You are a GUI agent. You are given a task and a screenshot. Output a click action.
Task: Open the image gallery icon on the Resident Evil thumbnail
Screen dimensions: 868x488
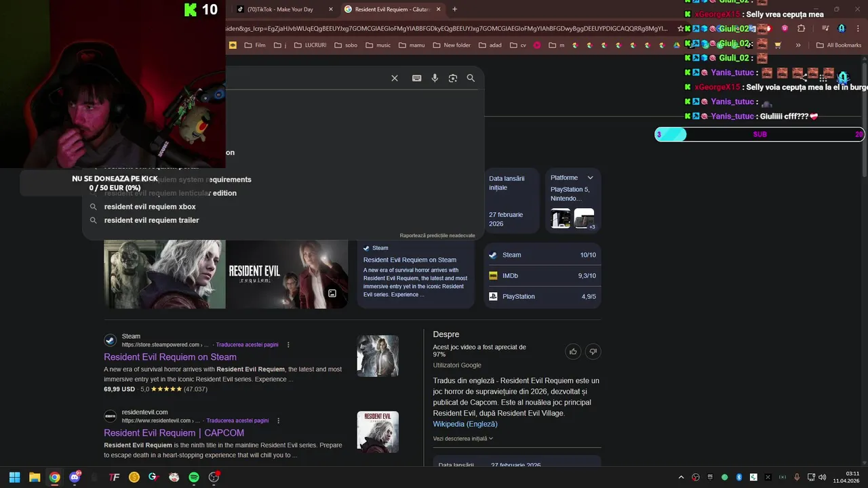coord(332,293)
